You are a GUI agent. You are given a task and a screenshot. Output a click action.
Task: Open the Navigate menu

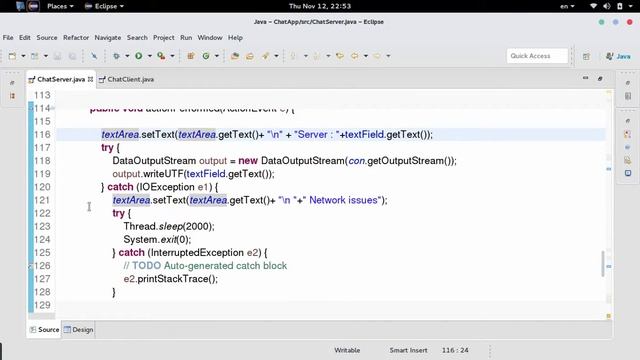pyautogui.click(x=108, y=38)
